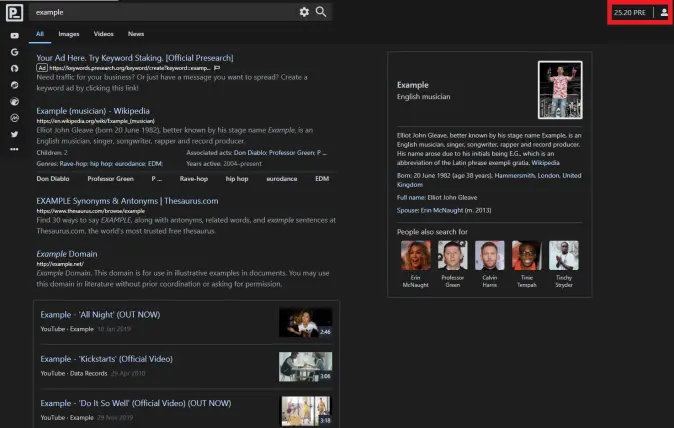Select Calvin Harris in People also search for
674x428 pixels.
[x=490, y=264]
